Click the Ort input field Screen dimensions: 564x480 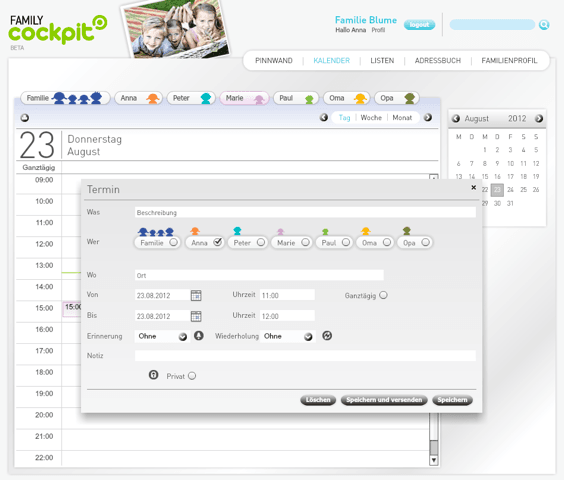point(259,275)
